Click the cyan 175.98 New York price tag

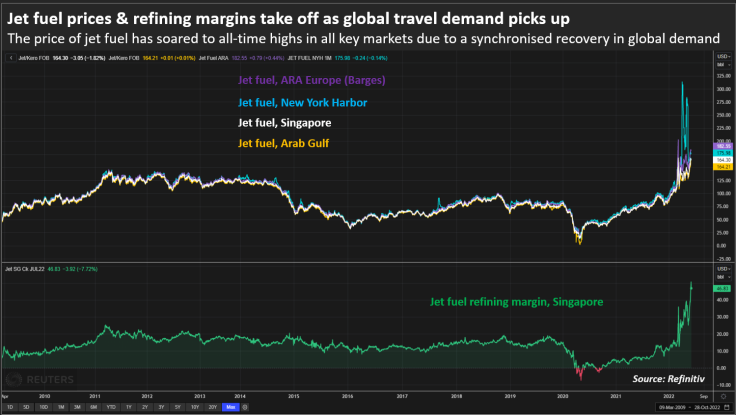point(723,153)
